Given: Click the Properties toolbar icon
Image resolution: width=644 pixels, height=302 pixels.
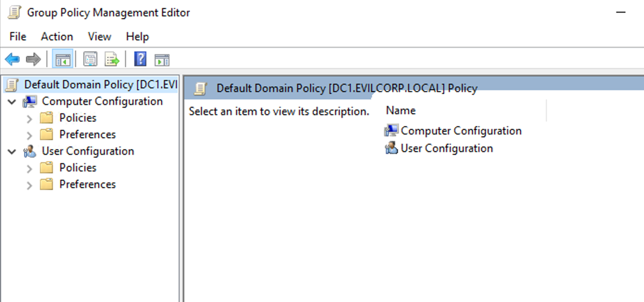Looking at the screenshot, I should [x=90, y=59].
